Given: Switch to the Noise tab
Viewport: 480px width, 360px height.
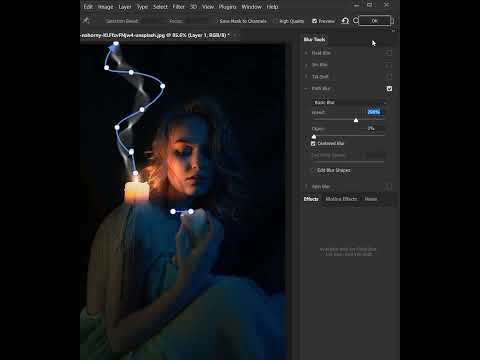Looking at the screenshot, I should click(x=371, y=199).
